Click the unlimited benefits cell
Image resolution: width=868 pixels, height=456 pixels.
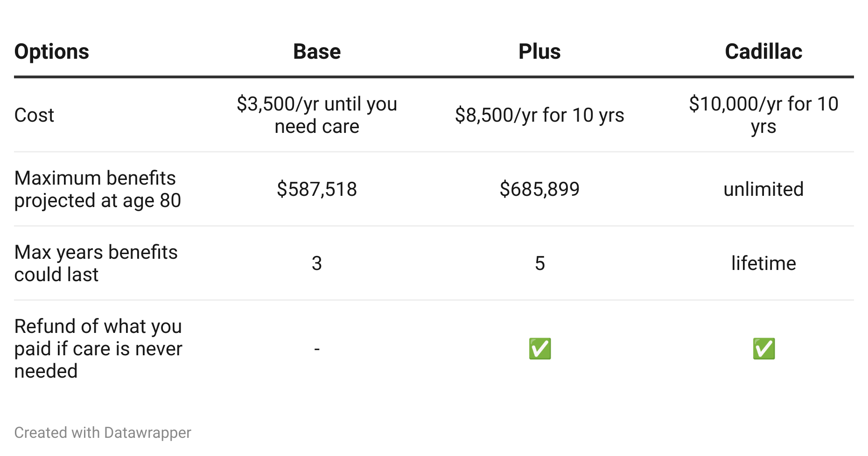point(763,189)
